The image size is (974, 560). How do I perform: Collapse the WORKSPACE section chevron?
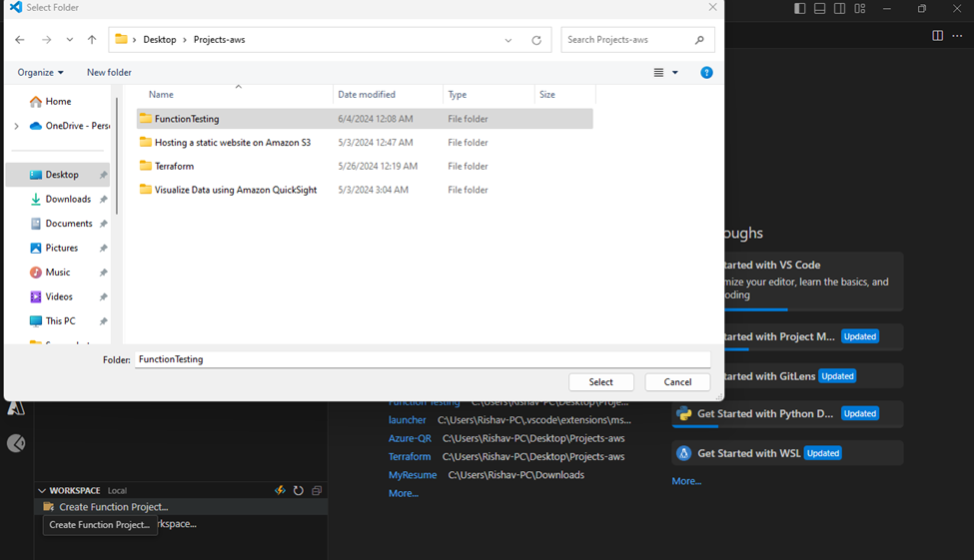coord(42,490)
